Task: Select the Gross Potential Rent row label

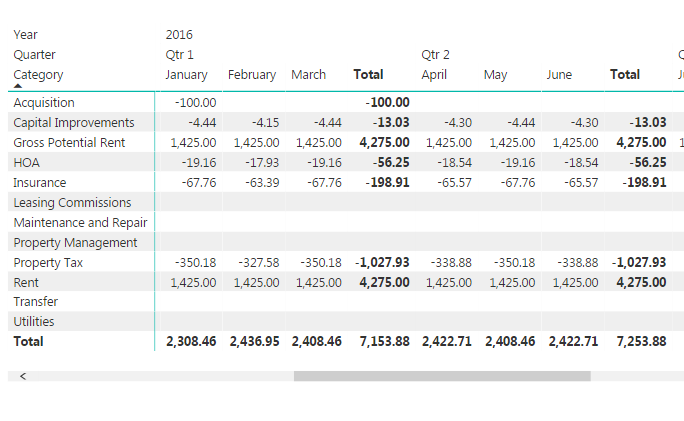Action: tap(69, 143)
